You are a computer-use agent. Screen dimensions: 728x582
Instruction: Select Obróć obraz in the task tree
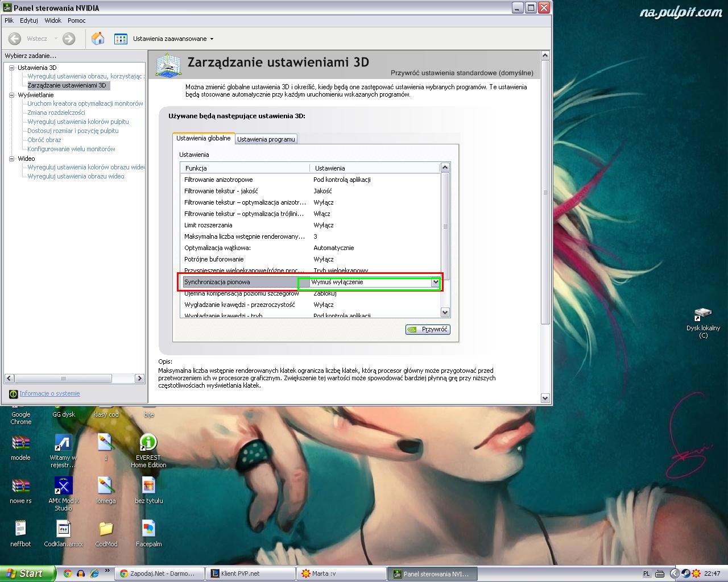[44, 140]
